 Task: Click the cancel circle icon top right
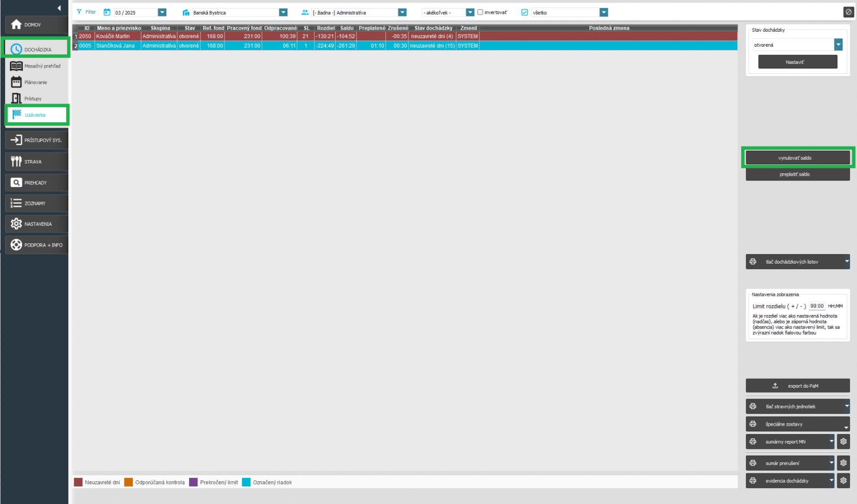848,13
